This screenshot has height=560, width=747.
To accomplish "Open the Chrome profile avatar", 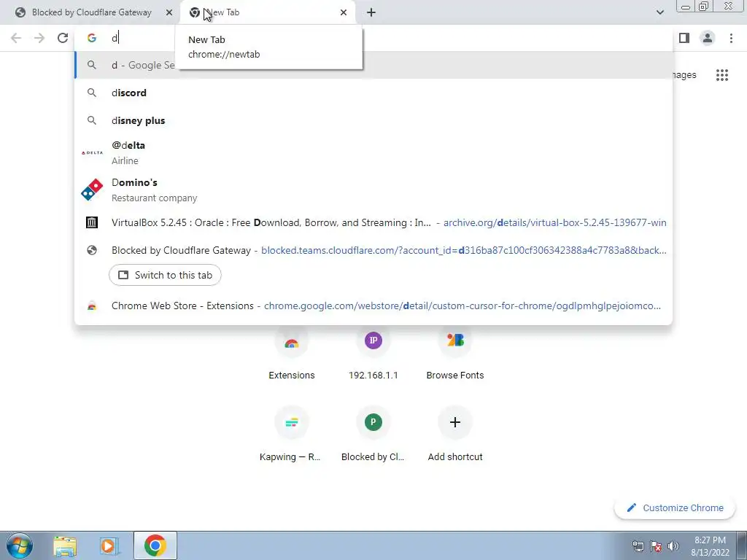I will (x=708, y=38).
